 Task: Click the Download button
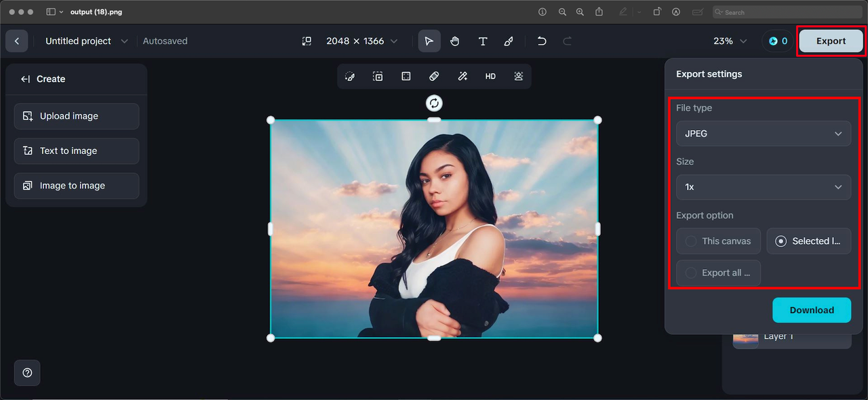tap(812, 310)
